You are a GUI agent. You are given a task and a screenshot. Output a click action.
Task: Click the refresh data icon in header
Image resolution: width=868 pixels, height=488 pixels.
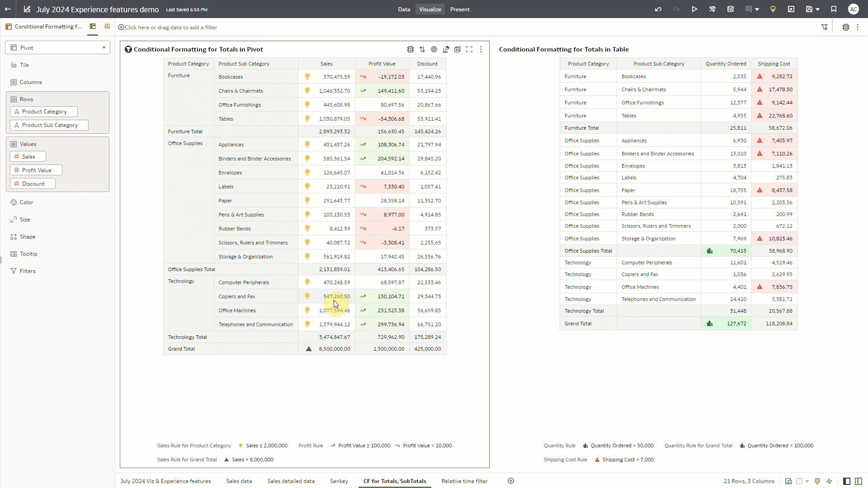coord(731,9)
